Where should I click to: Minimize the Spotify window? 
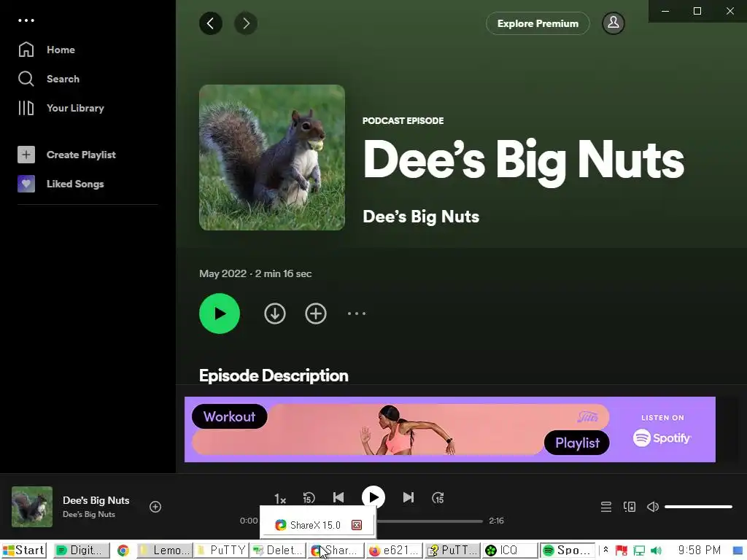click(665, 11)
